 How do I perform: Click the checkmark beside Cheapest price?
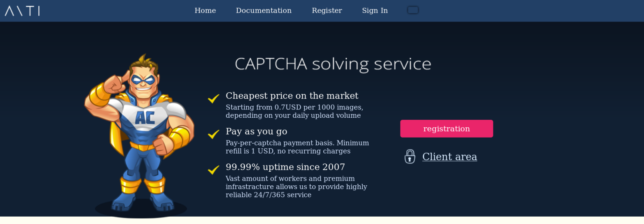[x=213, y=98]
